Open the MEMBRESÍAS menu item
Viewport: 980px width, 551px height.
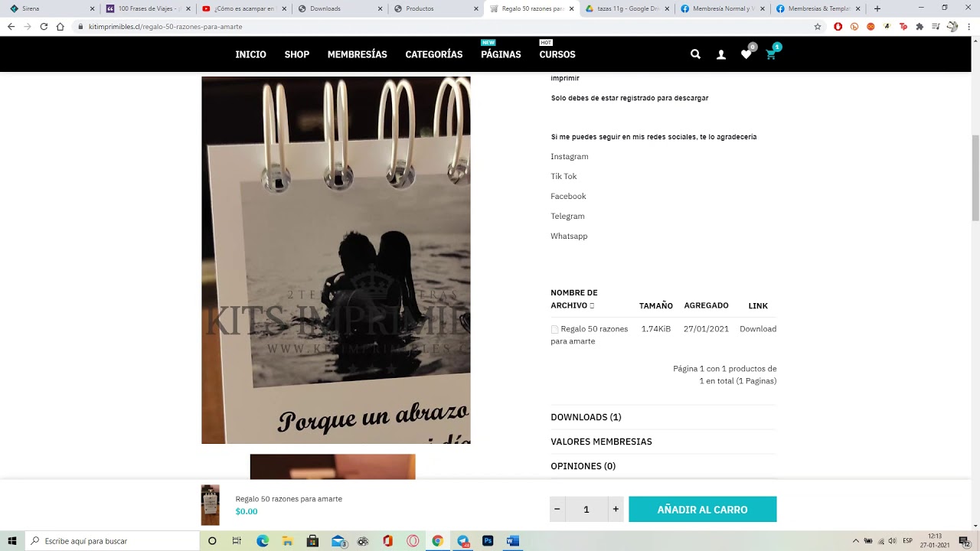357,54
